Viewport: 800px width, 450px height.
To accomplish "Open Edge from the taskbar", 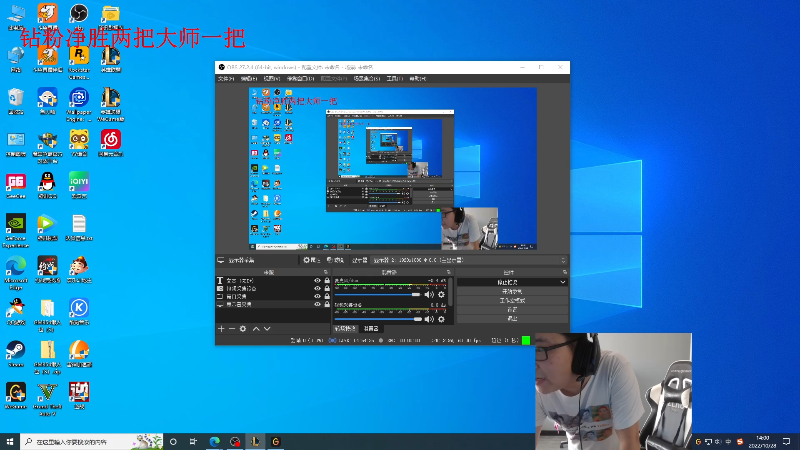I will pyautogui.click(x=214, y=441).
